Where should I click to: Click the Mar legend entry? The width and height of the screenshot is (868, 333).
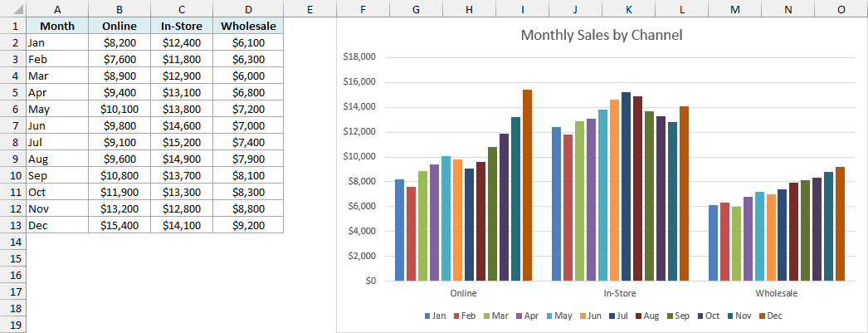[495, 316]
